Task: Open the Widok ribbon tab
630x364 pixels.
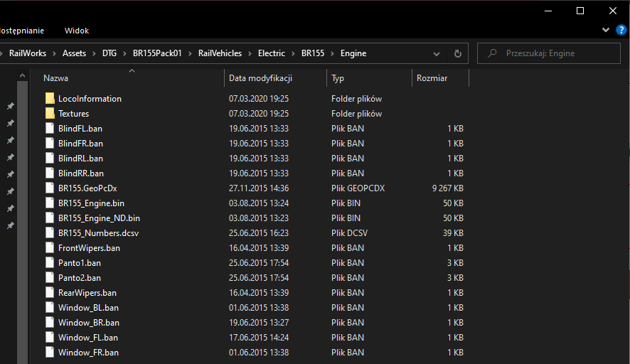Action: (77, 31)
